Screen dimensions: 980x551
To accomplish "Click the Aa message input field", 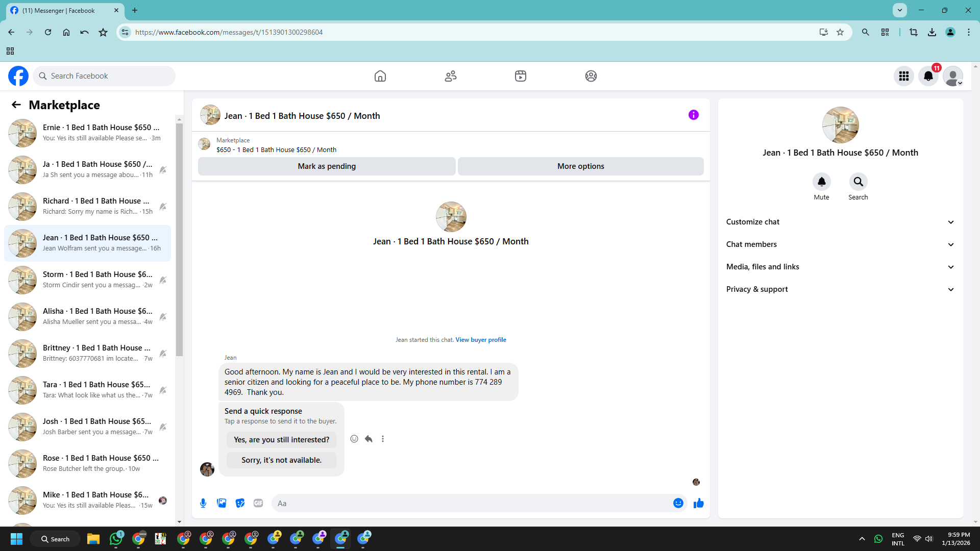I will click(470, 503).
